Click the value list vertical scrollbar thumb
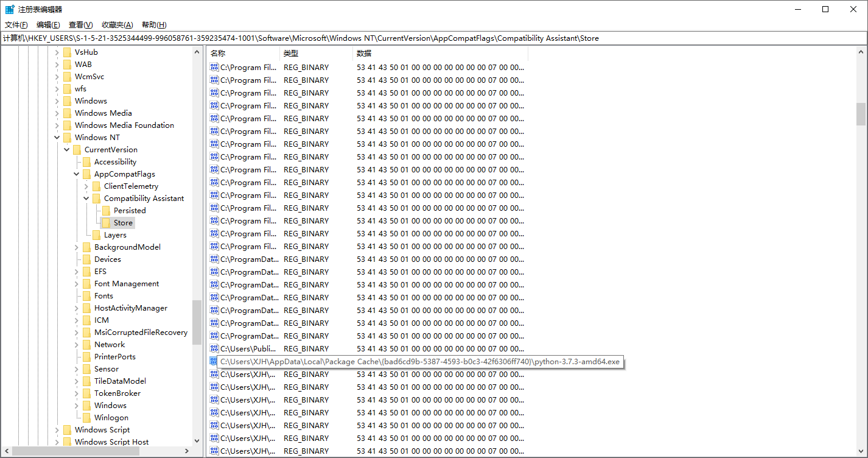 click(861, 113)
